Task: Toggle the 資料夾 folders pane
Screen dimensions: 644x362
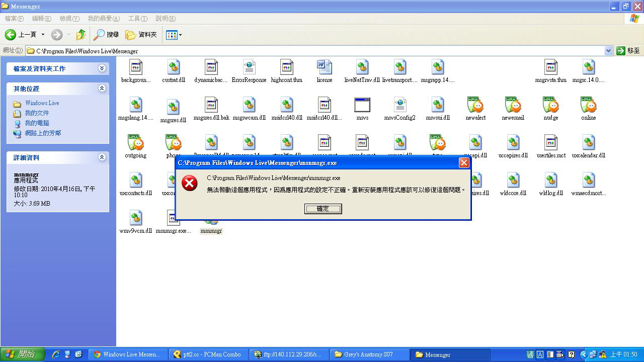Action: point(141,35)
